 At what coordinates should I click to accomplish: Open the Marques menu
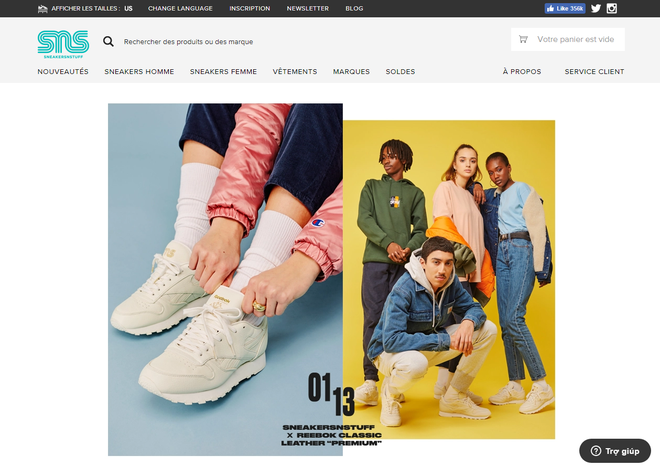click(351, 72)
